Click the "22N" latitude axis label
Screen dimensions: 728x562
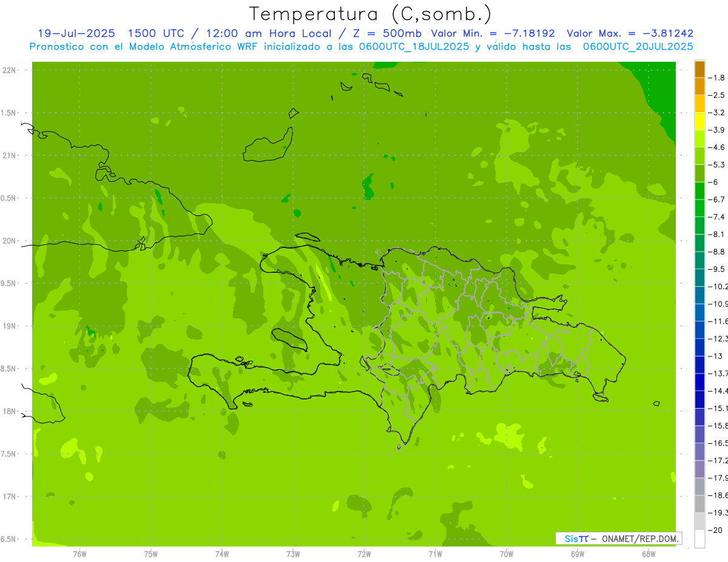(10, 70)
